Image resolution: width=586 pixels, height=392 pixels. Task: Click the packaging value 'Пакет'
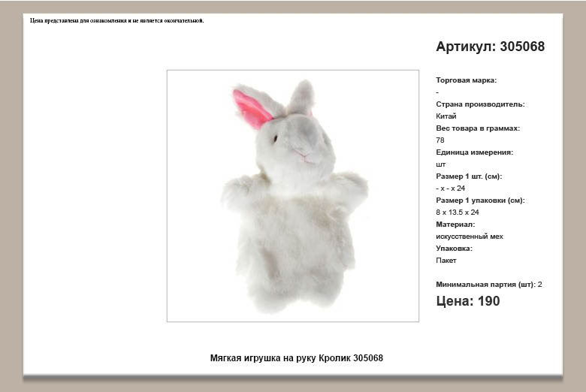446,261
